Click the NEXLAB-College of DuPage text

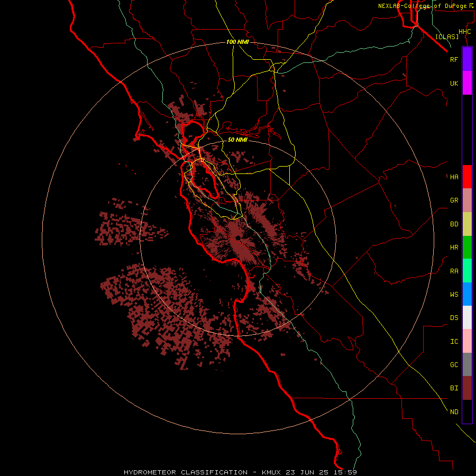[x=422, y=6]
